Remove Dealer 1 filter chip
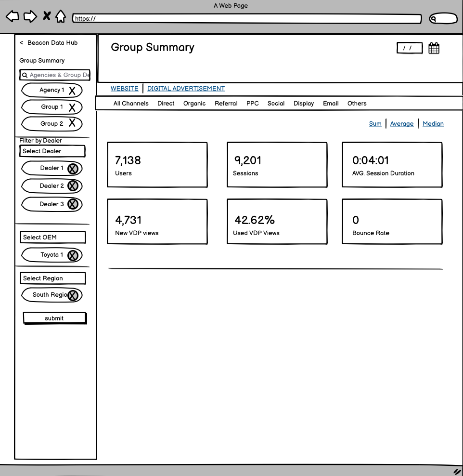This screenshot has width=463, height=476. pyautogui.click(x=73, y=169)
